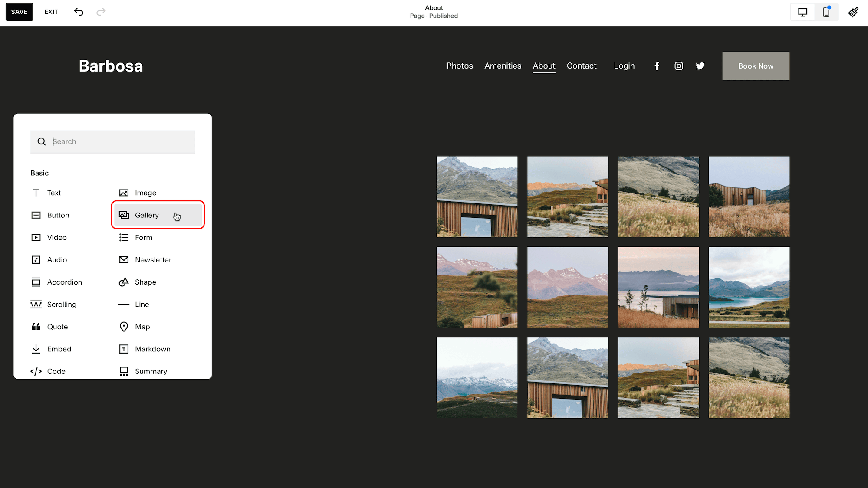The width and height of the screenshot is (868, 488).
Task: Insert an Image block
Action: (x=146, y=193)
